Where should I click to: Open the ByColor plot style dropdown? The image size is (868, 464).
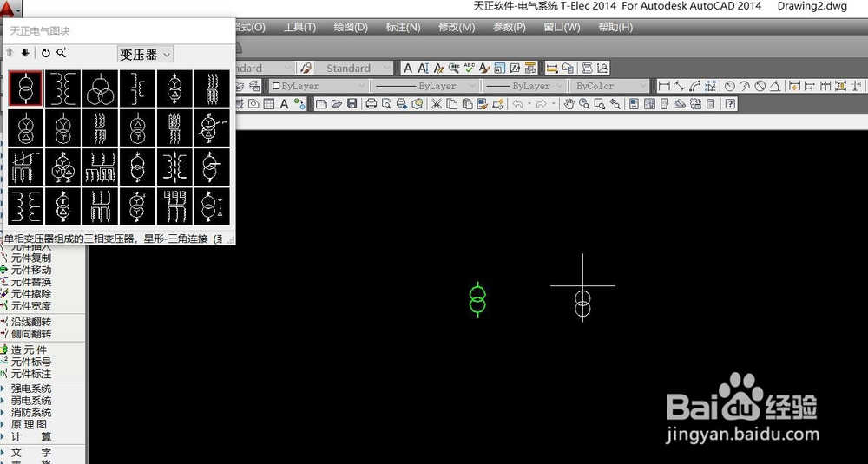tap(608, 86)
